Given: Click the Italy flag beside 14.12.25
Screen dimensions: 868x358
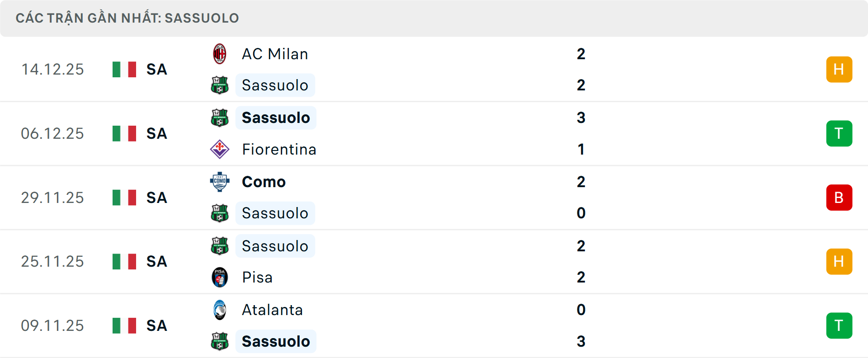Looking at the screenshot, I should [124, 69].
